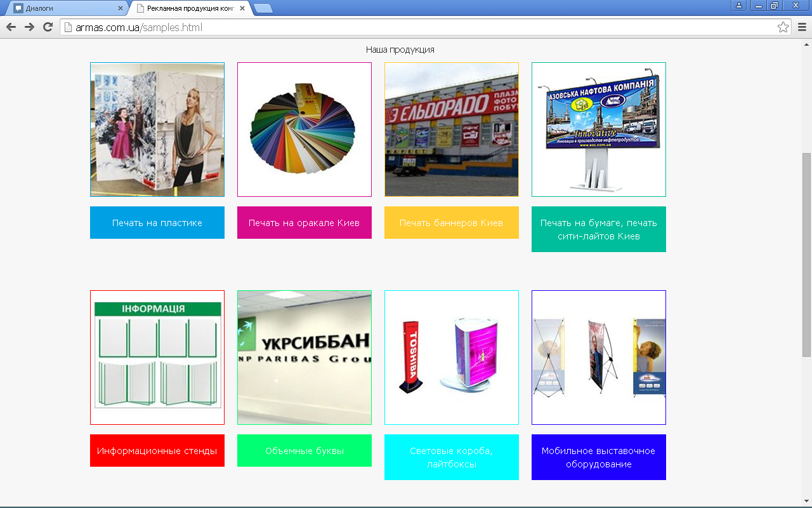Viewport: 812px width, 508px height.
Task: Open the ІНФОРМАЦІЯ stand thumbnail
Action: [x=157, y=358]
